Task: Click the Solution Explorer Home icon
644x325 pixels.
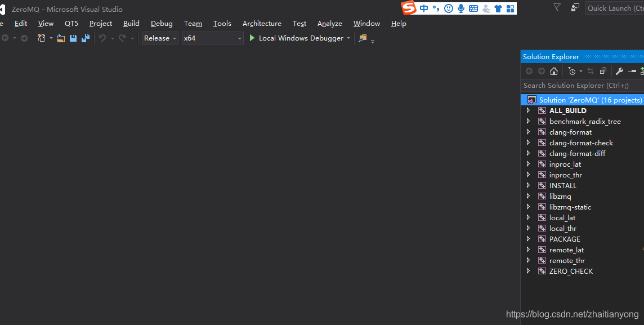Action: tap(553, 71)
